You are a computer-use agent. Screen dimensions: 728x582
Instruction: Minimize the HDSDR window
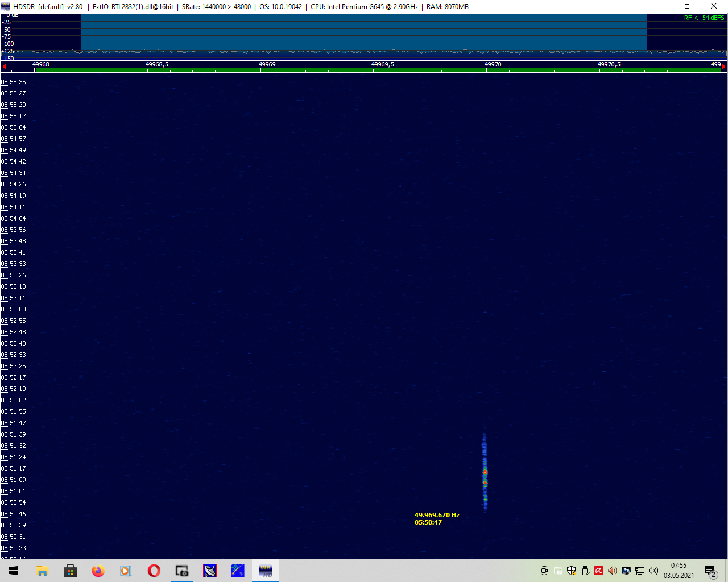click(661, 6)
